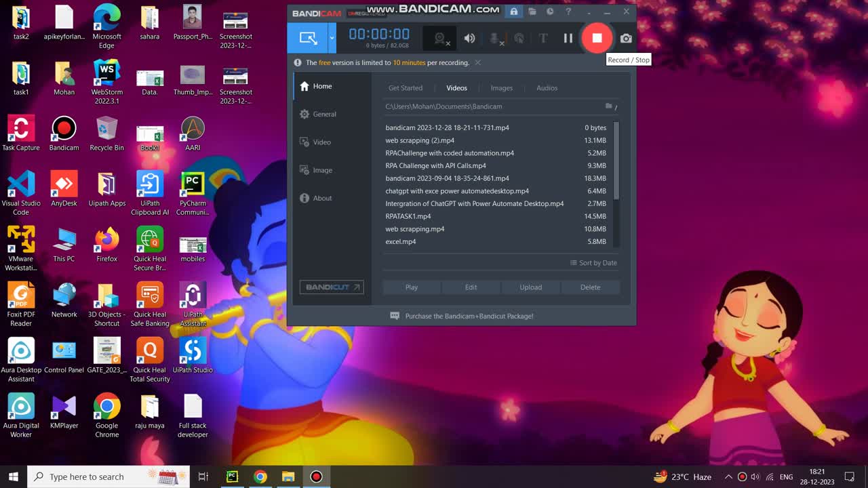This screenshot has height=488, width=868.
Task: Open WebStorm 2022.3.1 desktop icon
Action: pos(106,83)
